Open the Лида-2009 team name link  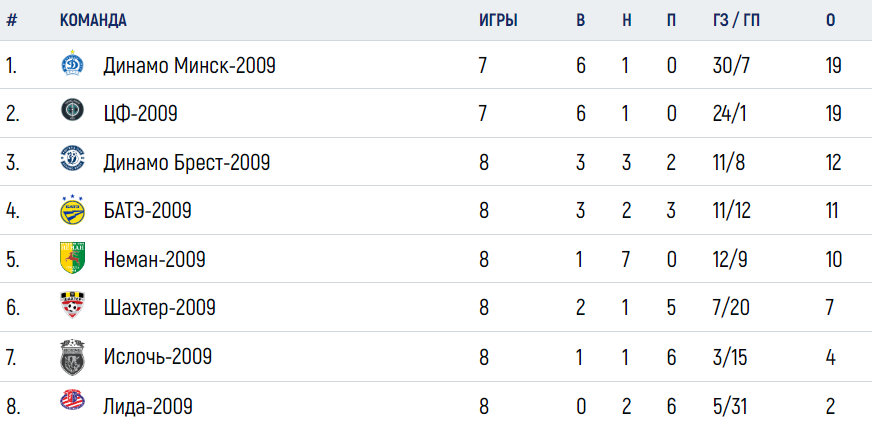pyautogui.click(x=148, y=406)
